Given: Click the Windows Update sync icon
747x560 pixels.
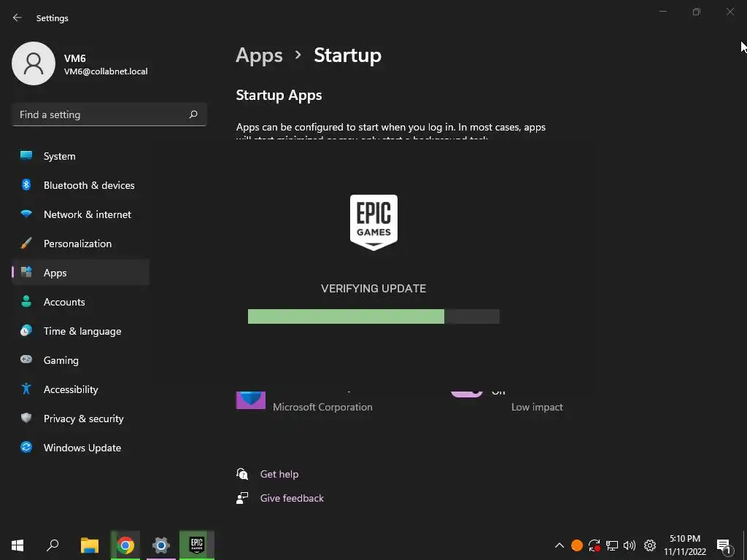Looking at the screenshot, I should click(26, 447).
